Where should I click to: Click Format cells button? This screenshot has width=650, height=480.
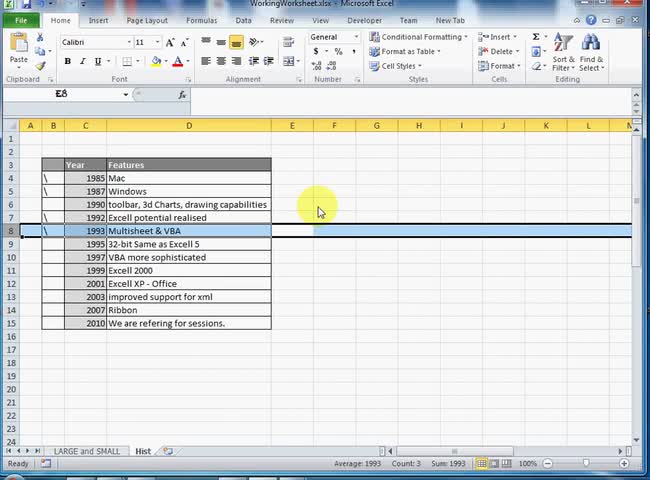499,66
